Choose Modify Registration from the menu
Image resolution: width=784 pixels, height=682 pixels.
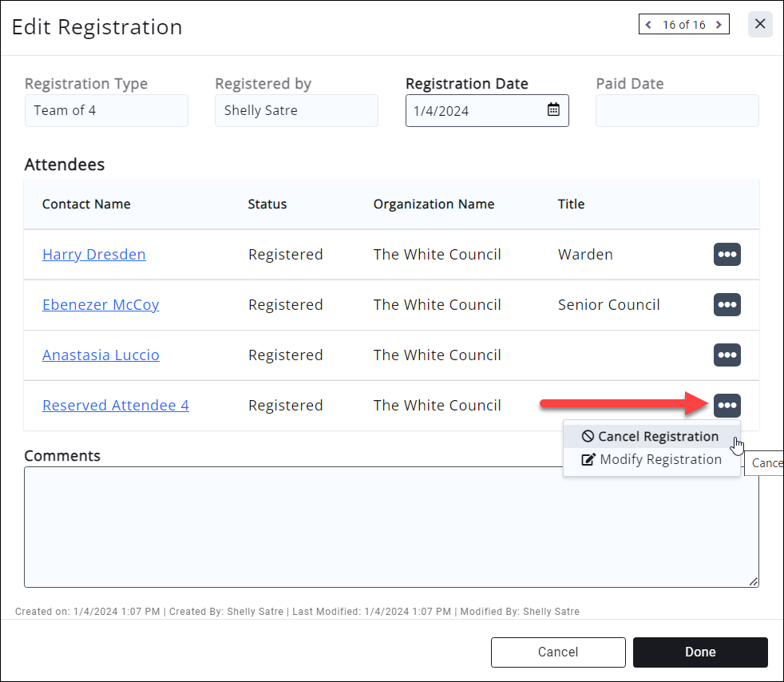(651, 459)
